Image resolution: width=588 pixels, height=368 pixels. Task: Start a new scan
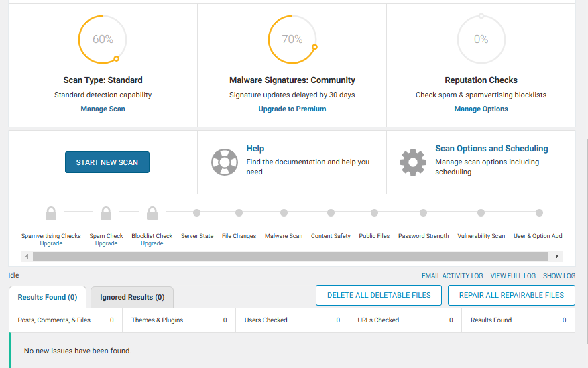[x=107, y=162]
